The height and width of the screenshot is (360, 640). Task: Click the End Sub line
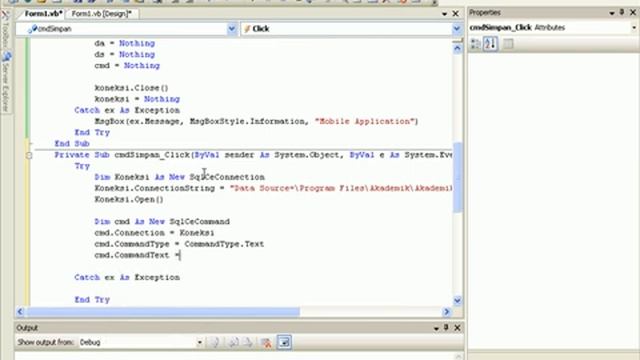72,144
